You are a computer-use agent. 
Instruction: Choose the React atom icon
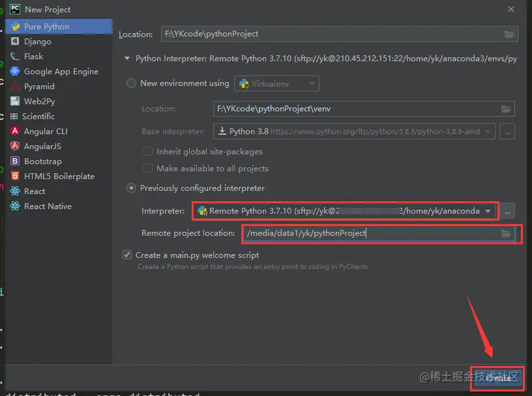click(15, 191)
